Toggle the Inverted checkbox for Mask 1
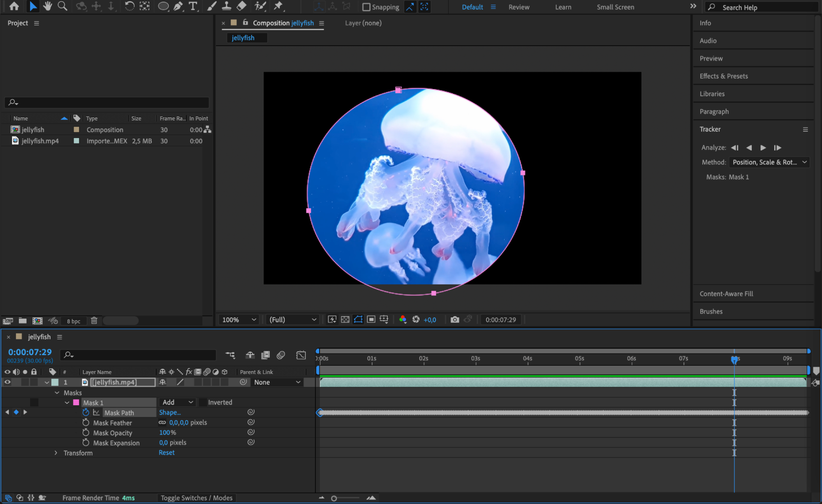 [203, 402]
